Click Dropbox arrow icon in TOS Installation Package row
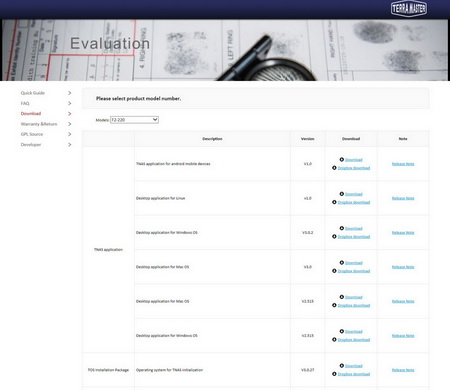 click(x=334, y=374)
